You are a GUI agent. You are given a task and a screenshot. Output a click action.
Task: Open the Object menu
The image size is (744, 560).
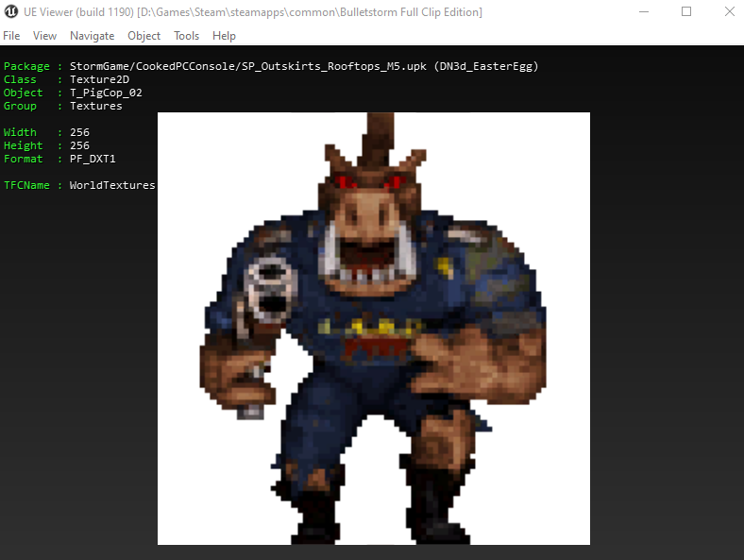(144, 36)
